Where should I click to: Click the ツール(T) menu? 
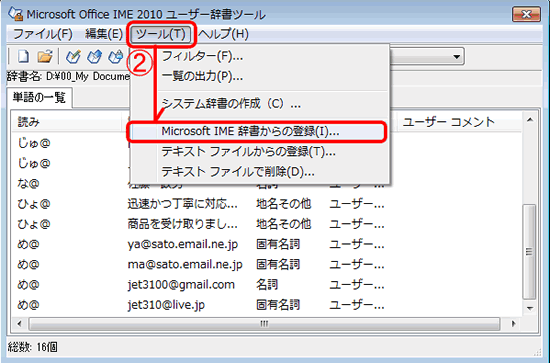click(161, 34)
